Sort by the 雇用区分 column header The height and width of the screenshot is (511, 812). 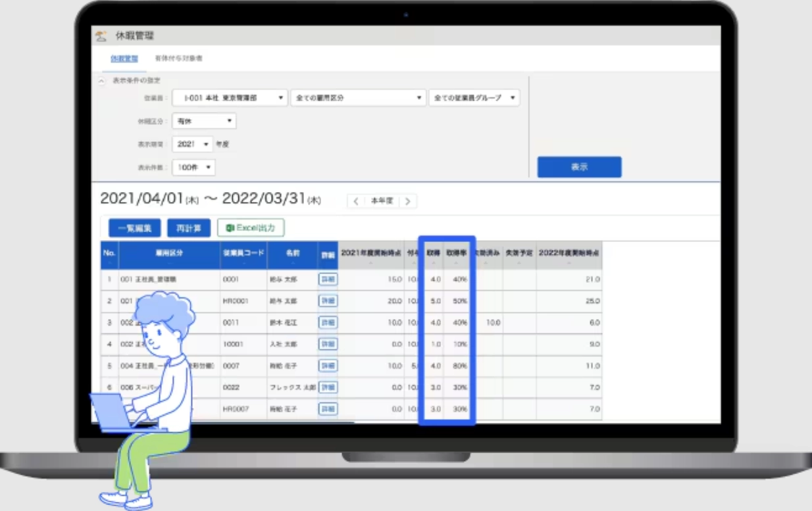(x=169, y=255)
